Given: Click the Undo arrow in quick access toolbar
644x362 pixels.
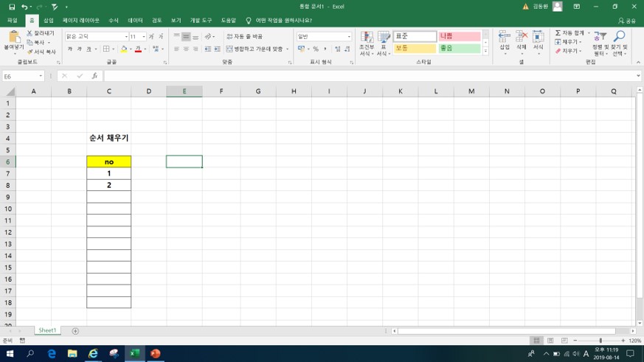Looking at the screenshot, I should (x=24, y=7).
